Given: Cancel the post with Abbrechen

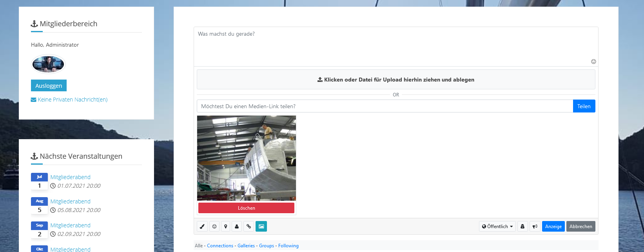Looking at the screenshot, I should 581,227.
